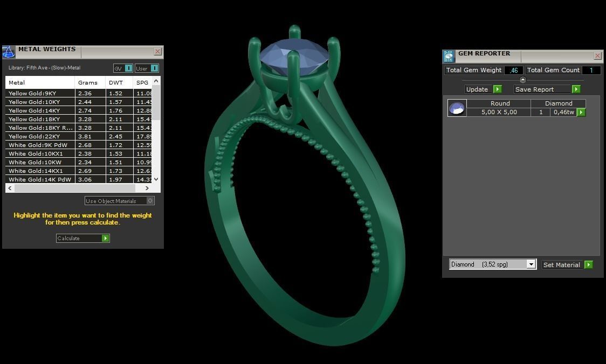
Task: Click the 0,46tw weight cell
Action: tap(563, 113)
